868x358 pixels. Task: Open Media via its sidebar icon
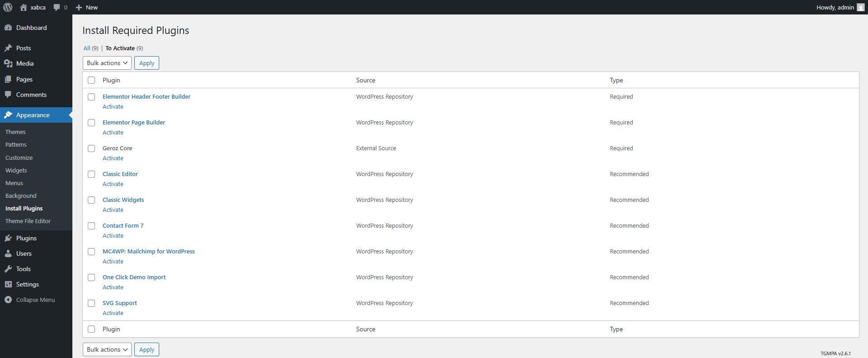click(x=8, y=63)
